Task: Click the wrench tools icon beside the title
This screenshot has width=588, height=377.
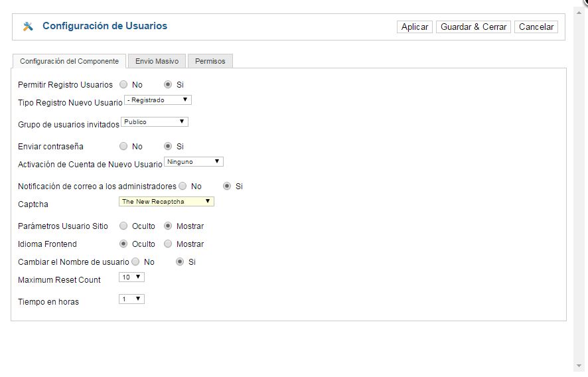Action: pyautogui.click(x=28, y=27)
